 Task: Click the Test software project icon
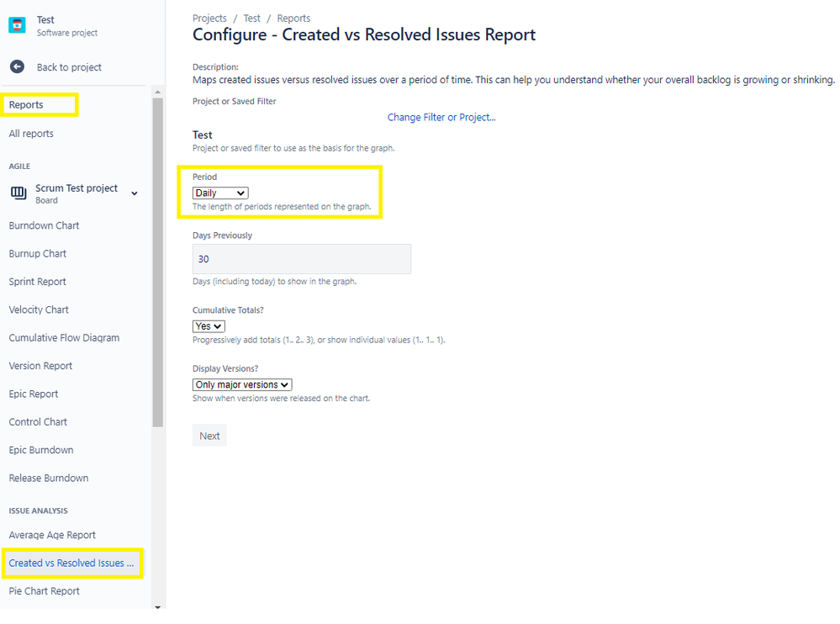click(x=16, y=24)
